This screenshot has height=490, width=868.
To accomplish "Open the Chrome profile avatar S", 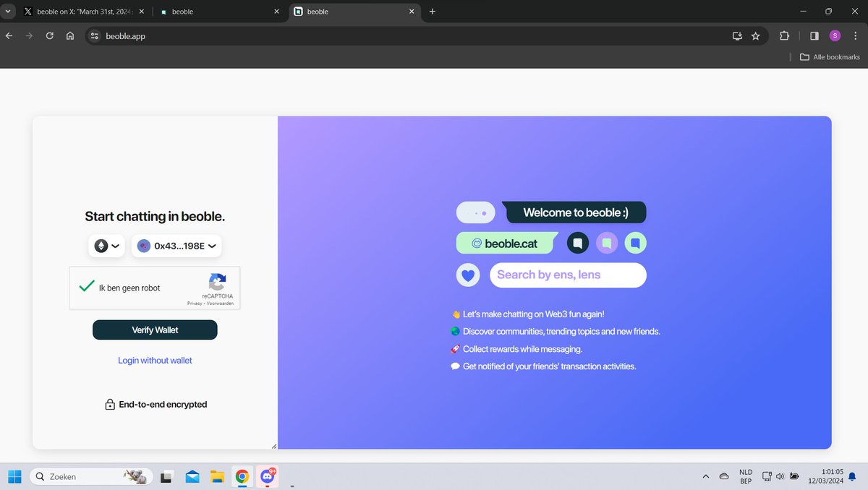I will 835,35.
